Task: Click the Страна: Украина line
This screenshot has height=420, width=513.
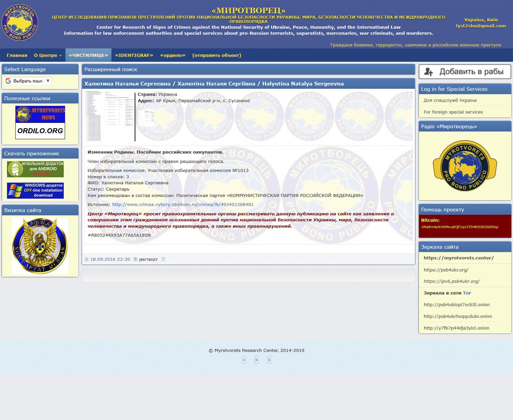Action: (157, 94)
